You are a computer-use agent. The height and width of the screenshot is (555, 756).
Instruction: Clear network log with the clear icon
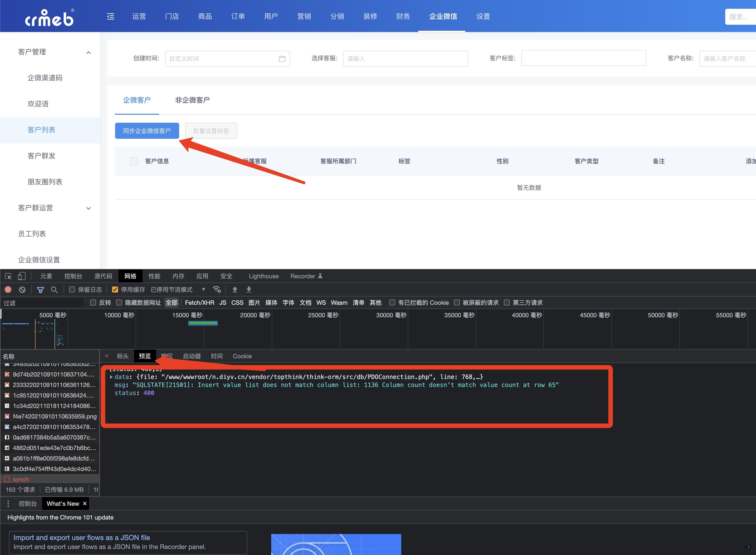click(22, 289)
